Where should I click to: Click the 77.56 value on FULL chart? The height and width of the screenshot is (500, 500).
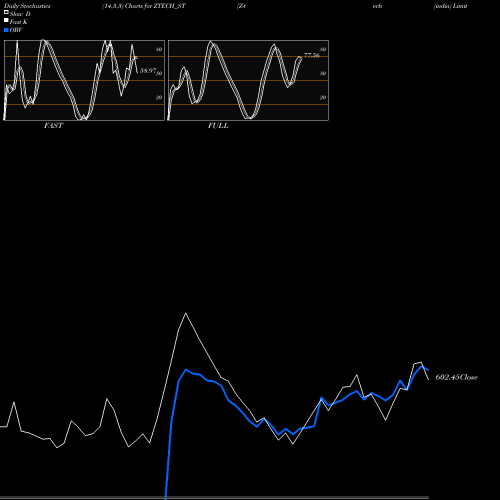(x=312, y=56)
